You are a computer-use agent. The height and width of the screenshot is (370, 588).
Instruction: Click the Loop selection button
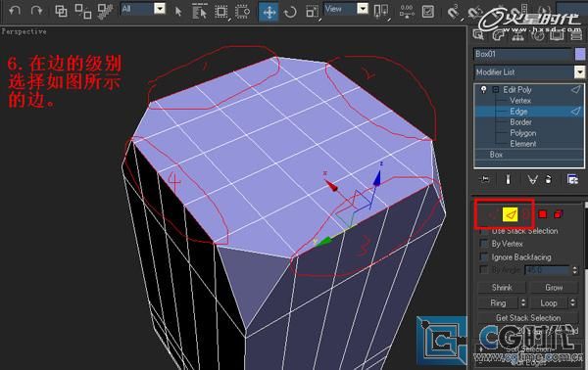coord(549,303)
